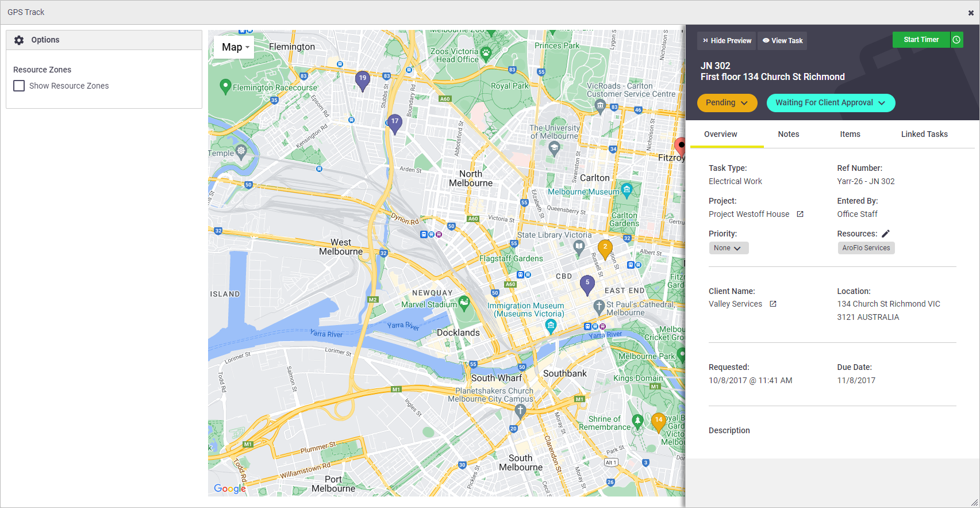The width and height of the screenshot is (980, 508).
Task: Open the Pending status dropdown
Action: pyautogui.click(x=727, y=103)
